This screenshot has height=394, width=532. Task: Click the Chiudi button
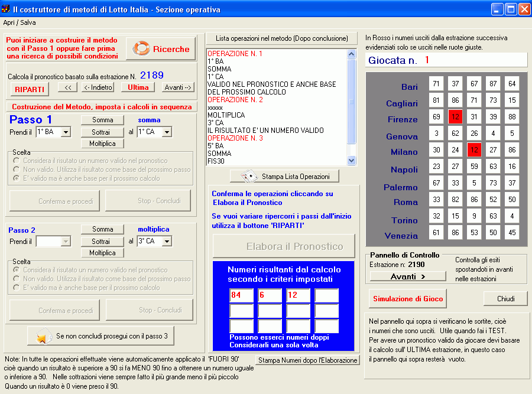(x=505, y=299)
